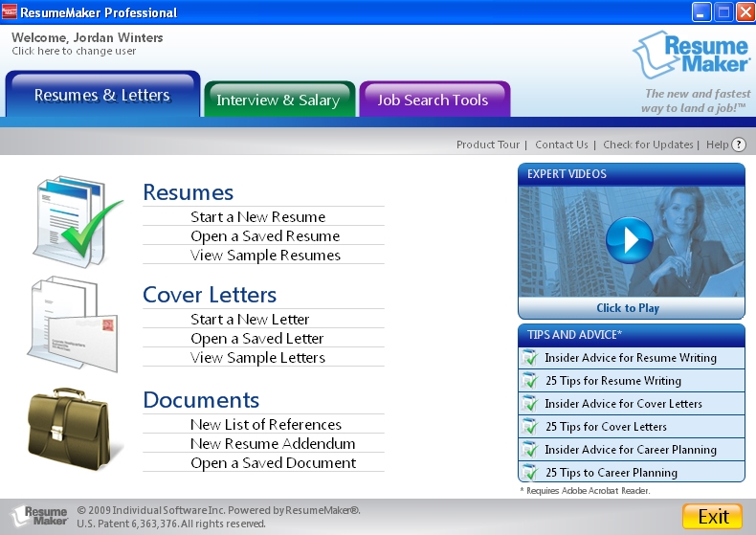Create a New List of References
The height and width of the screenshot is (535, 756).
click(266, 424)
